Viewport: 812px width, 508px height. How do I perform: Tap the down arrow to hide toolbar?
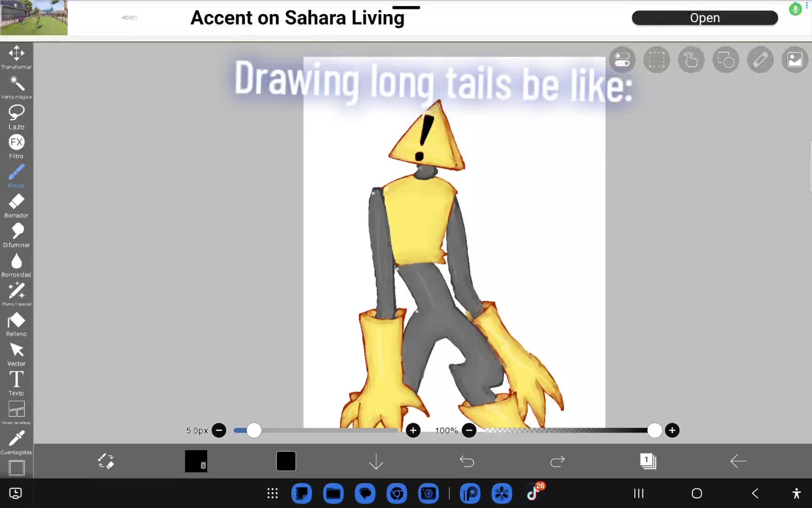click(x=376, y=461)
